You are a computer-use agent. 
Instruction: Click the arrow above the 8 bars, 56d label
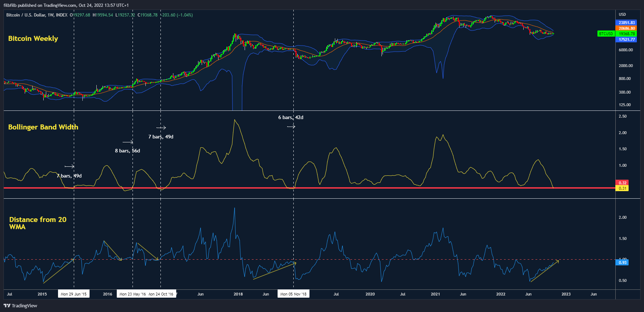(x=128, y=142)
